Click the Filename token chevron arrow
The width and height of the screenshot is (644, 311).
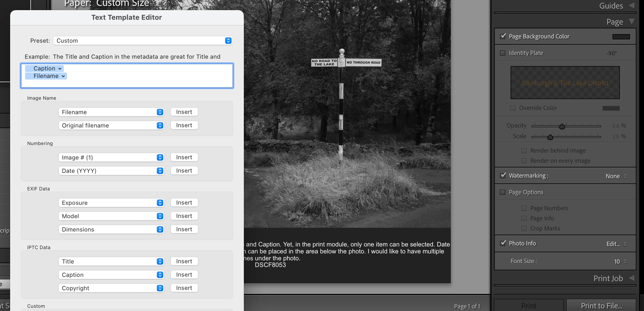pos(63,76)
